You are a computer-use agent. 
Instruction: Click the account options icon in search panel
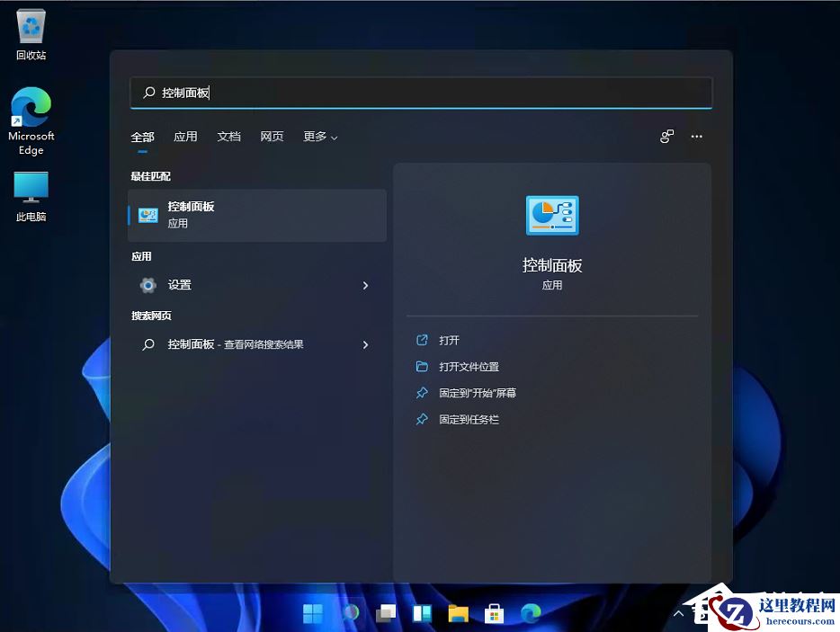tap(666, 136)
